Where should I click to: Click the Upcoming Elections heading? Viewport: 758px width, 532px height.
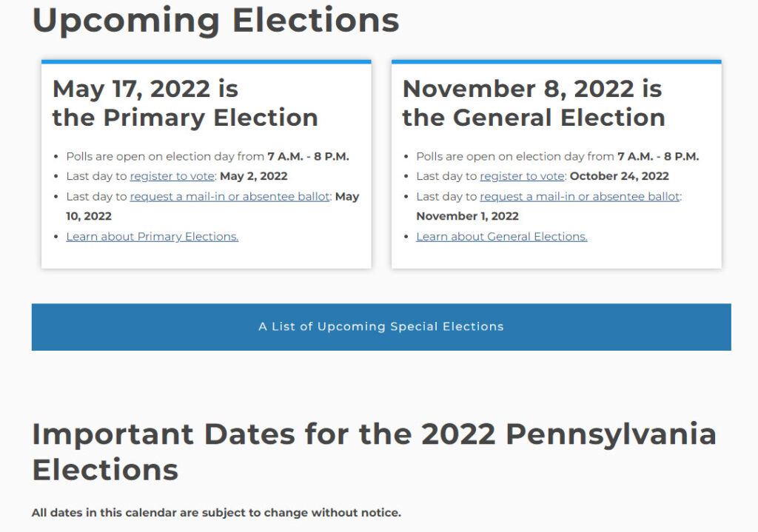(x=215, y=21)
